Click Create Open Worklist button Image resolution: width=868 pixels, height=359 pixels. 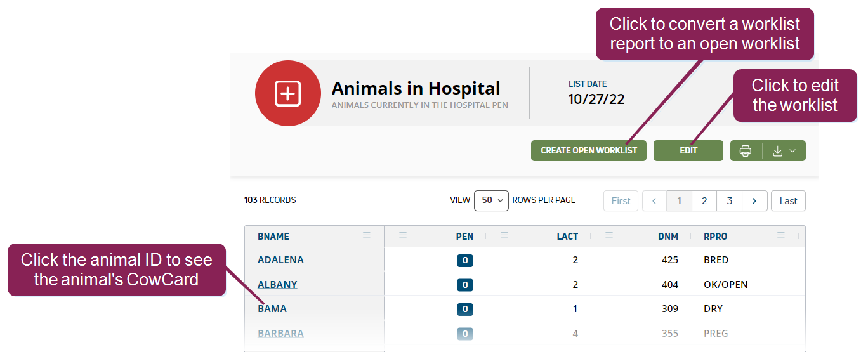(588, 151)
